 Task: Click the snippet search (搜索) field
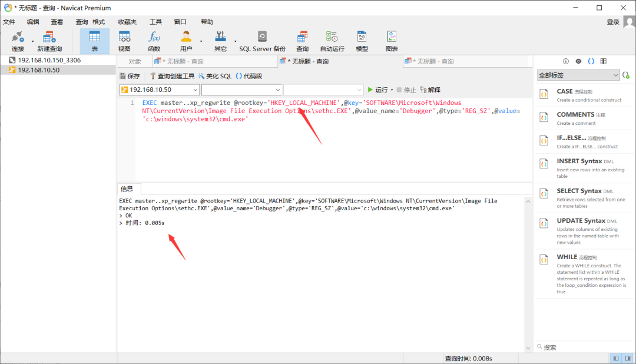584,348
